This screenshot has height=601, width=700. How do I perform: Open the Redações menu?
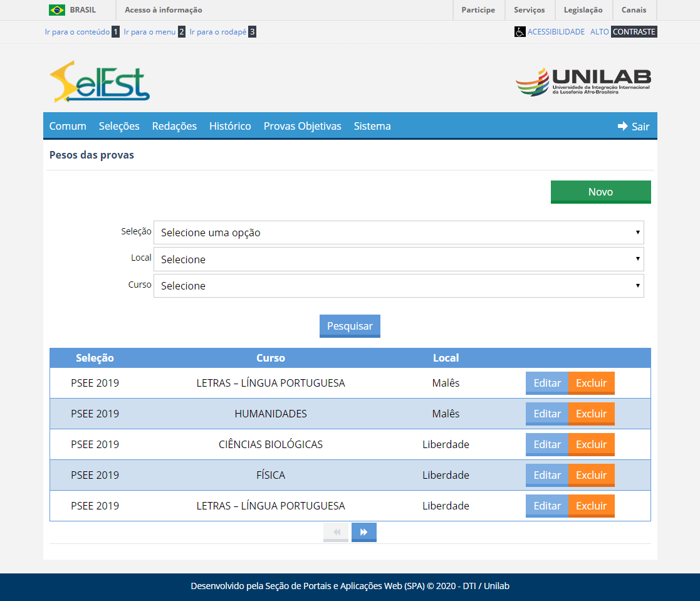click(174, 126)
